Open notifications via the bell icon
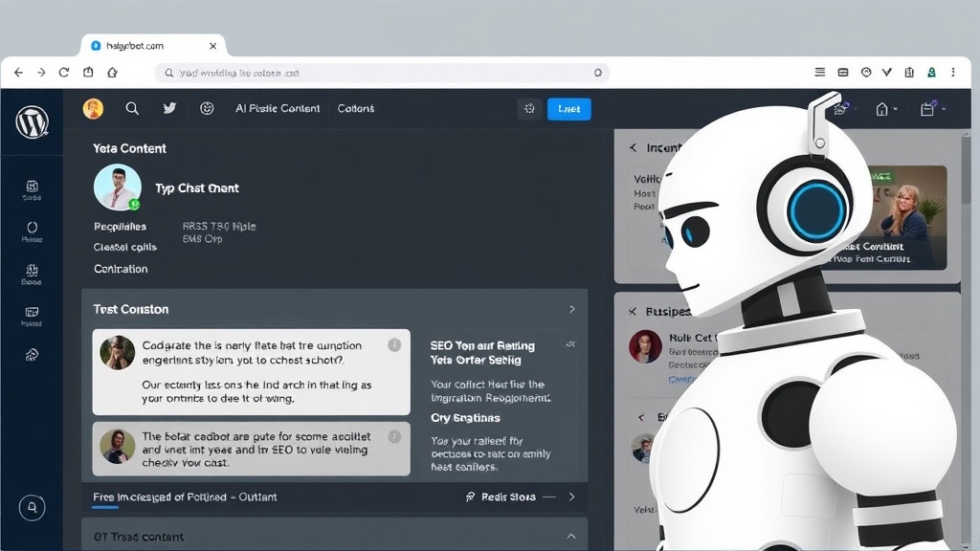Viewport: 980px width, 551px height. pyautogui.click(x=32, y=506)
